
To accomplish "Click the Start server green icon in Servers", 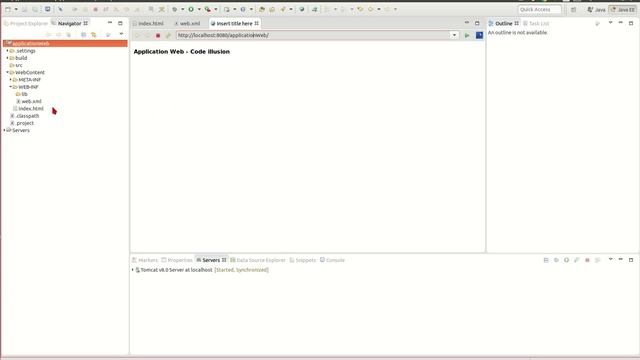I will click(x=566, y=260).
